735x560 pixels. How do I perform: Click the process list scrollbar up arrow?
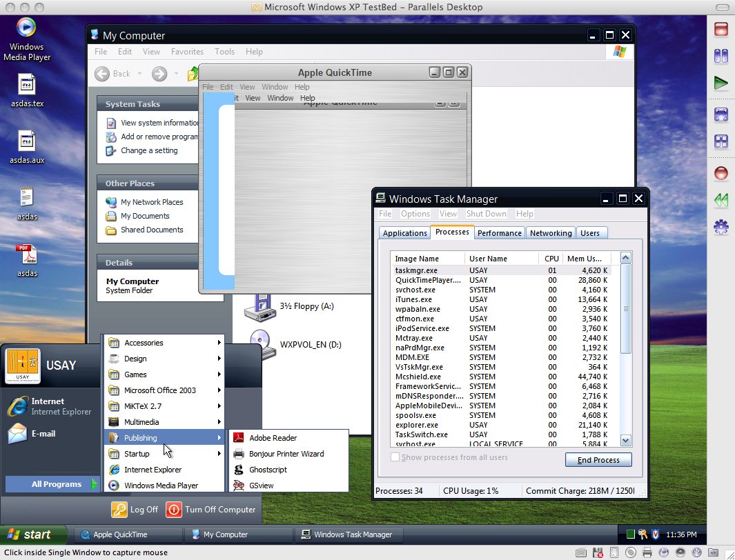click(625, 257)
